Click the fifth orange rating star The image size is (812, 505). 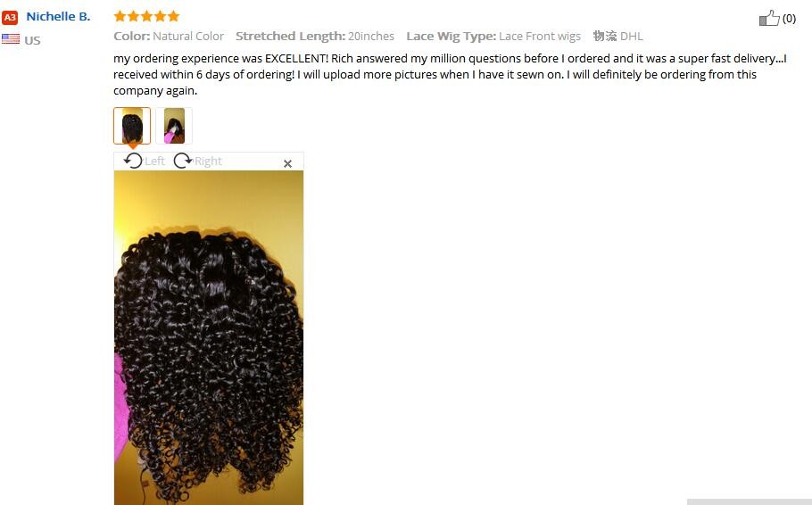[173, 16]
